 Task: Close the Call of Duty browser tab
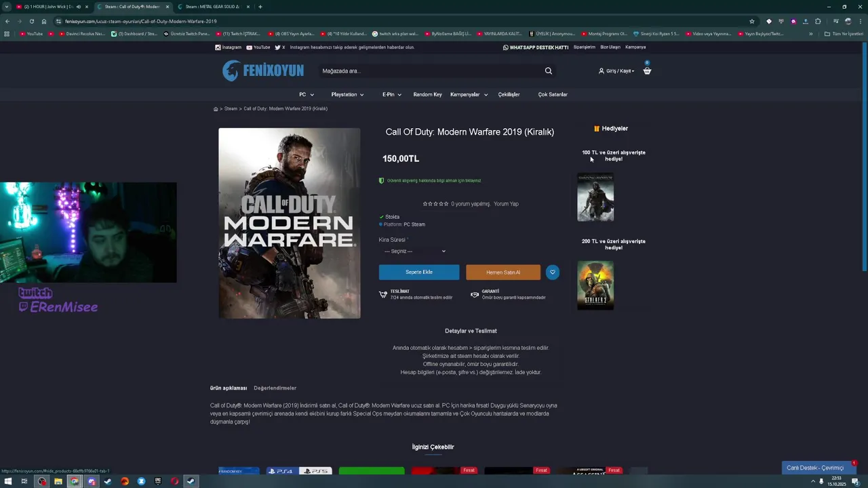[x=167, y=7]
